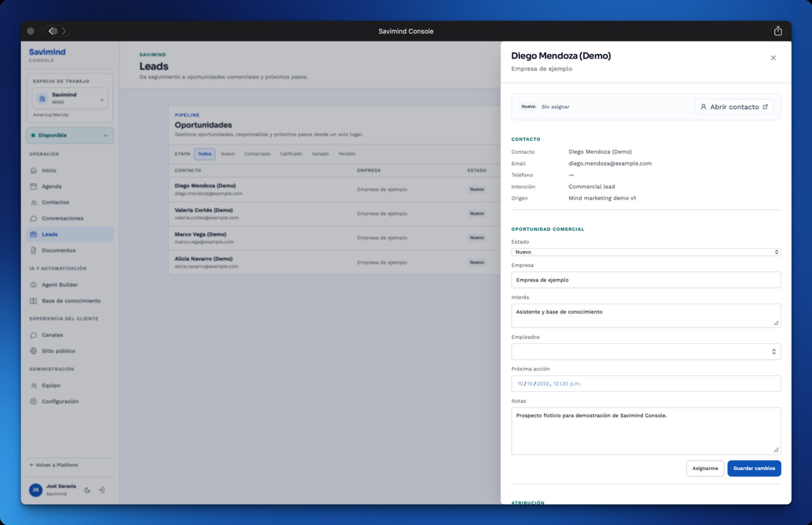
Task: Click the forward arrow in title bar
Action: 64,31
